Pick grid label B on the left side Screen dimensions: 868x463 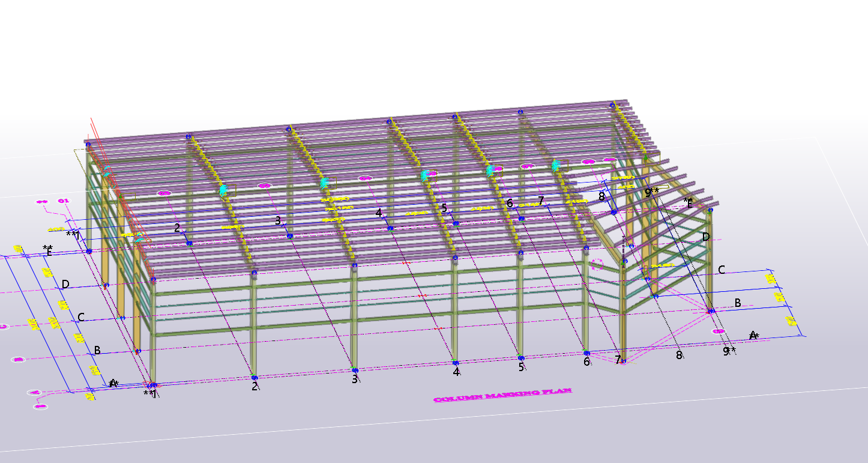pyautogui.click(x=97, y=350)
